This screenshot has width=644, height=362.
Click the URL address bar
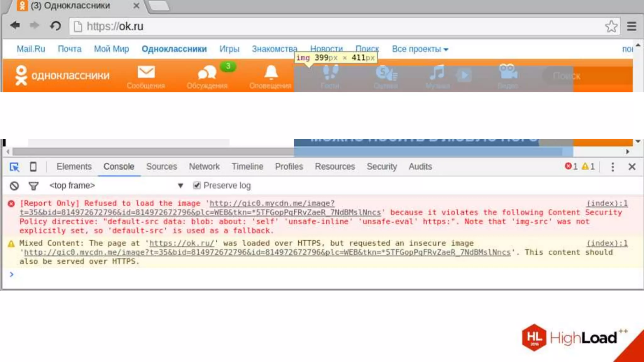coord(314,26)
